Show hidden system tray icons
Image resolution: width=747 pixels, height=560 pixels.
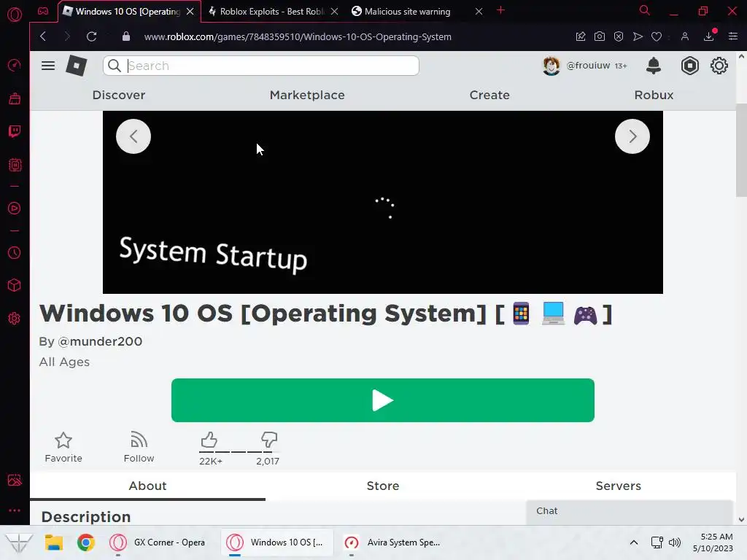point(634,542)
